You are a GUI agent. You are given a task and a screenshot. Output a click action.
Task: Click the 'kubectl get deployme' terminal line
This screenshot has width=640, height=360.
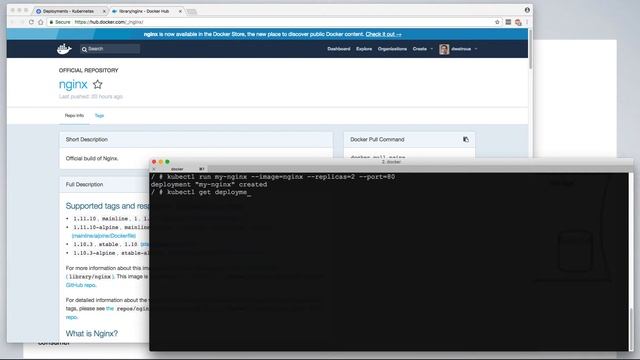click(x=201, y=192)
